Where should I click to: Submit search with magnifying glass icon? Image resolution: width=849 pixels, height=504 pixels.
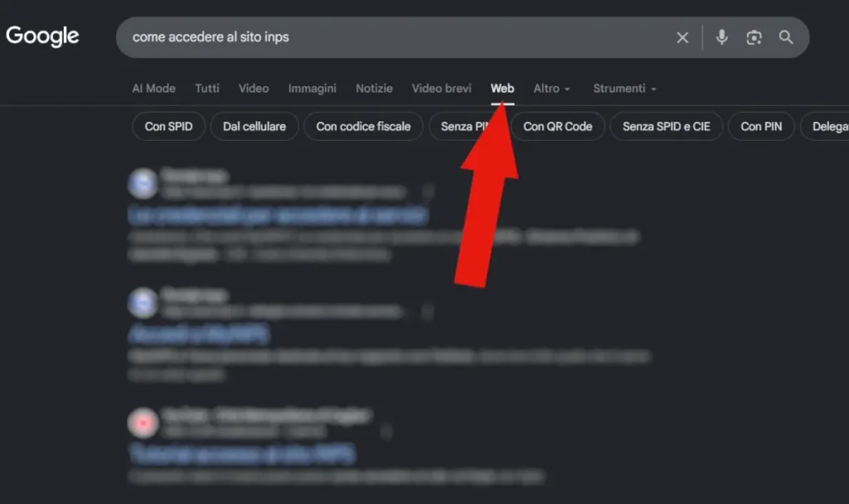[786, 37]
